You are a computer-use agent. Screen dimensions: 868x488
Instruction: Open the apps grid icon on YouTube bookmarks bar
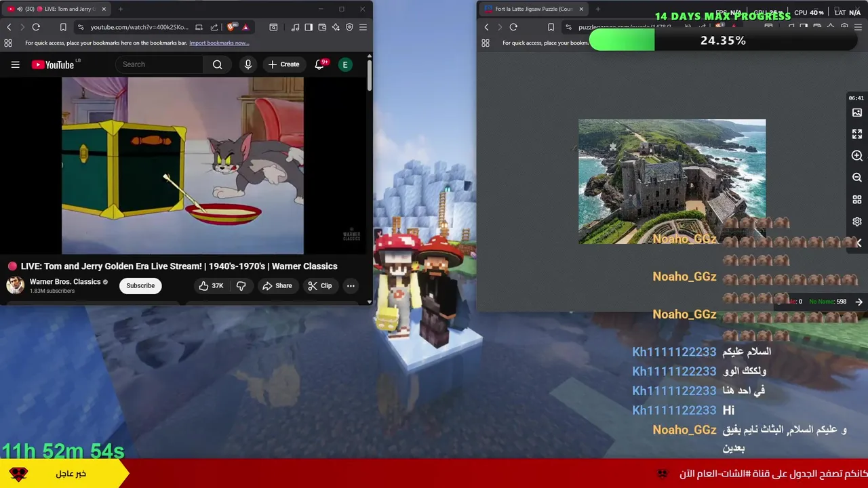pyautogui.click(x=8, y=43)
